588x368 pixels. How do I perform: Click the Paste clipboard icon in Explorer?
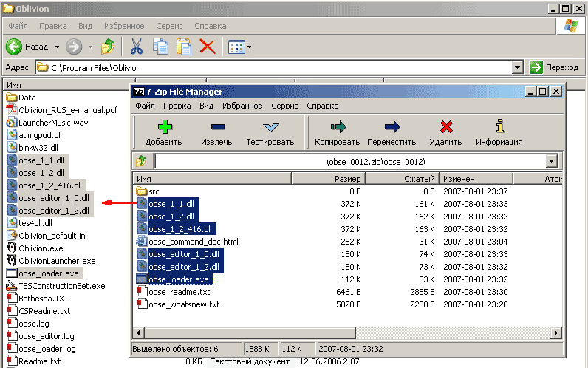(184, 47)
